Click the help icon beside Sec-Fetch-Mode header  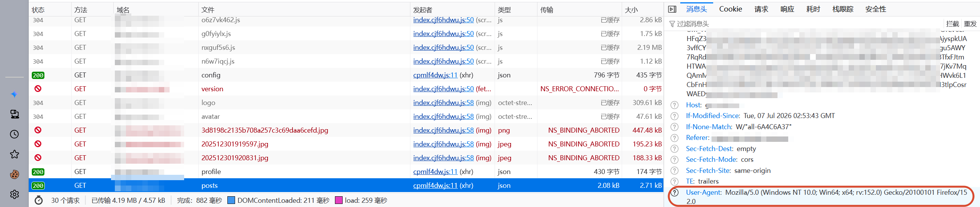tap(675, 159)
